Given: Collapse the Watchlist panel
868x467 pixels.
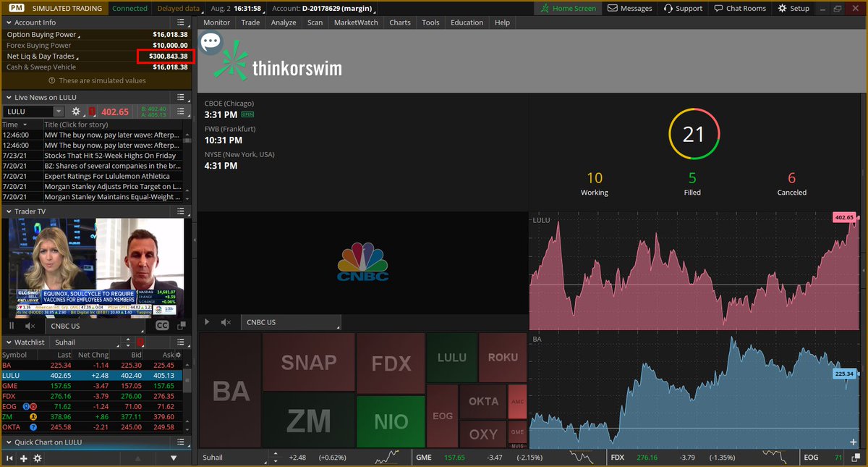Looking at the screenshot, I should 9,342.
